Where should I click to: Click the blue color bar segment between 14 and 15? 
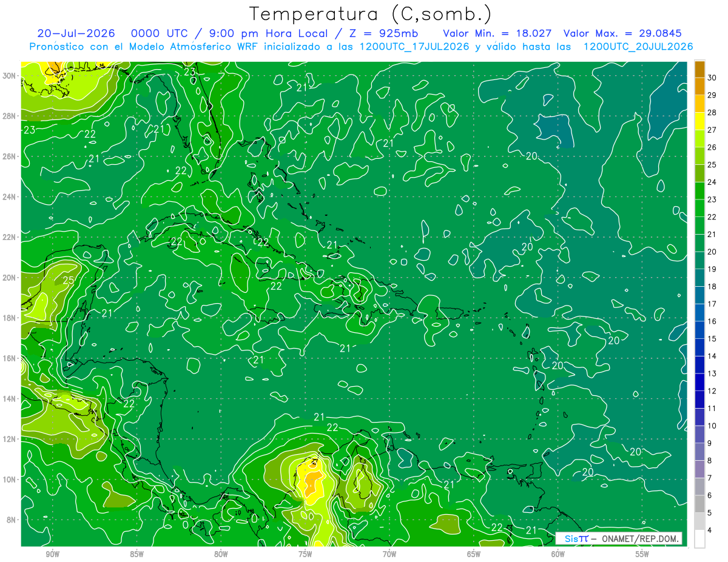pyautogui.click(x=699, y=347)
